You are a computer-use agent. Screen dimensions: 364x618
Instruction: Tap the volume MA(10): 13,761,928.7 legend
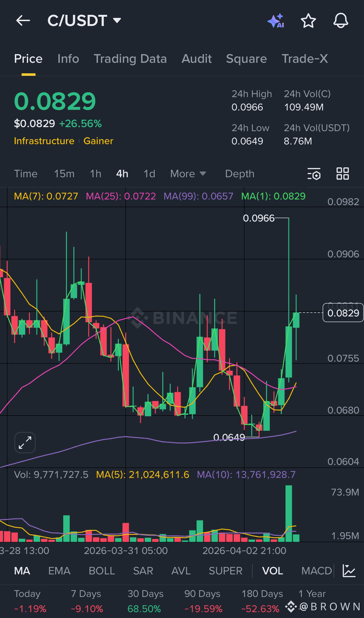click(246, 475)
